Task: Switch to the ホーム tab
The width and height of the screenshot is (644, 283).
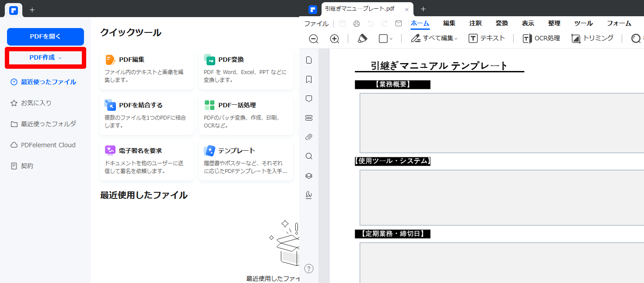Action: tap(420, 24)
